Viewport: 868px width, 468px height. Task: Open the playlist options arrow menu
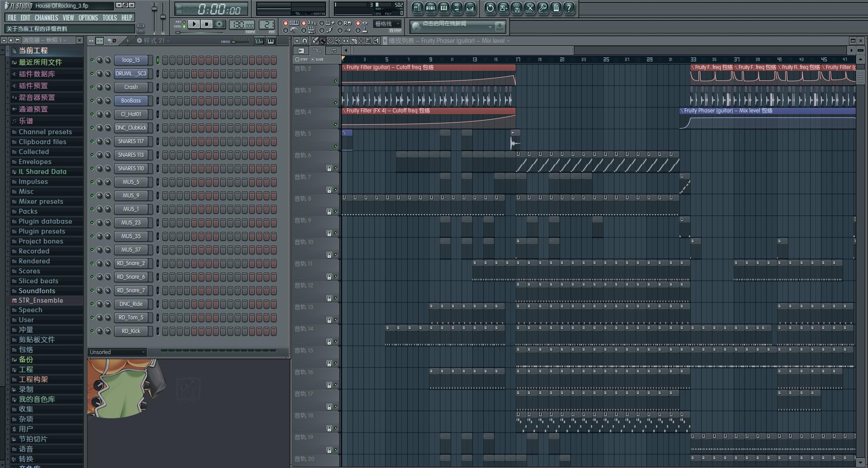point(297,41)
